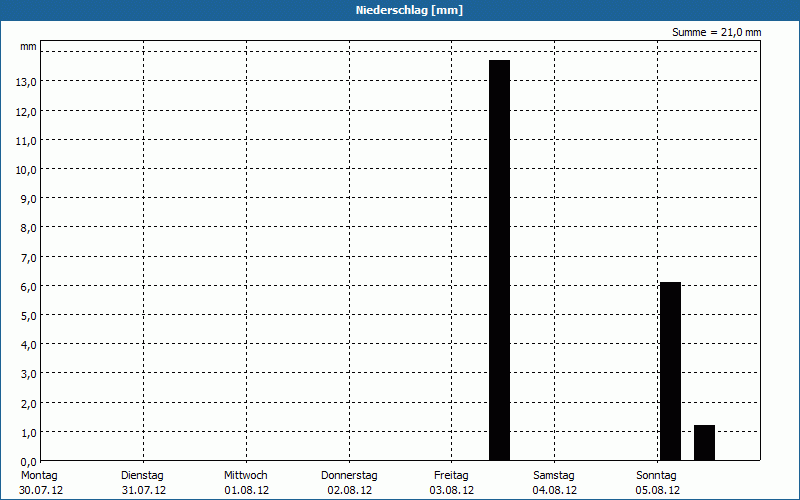
Task: Click the 0,0 y-axis value
Action: 29,461
